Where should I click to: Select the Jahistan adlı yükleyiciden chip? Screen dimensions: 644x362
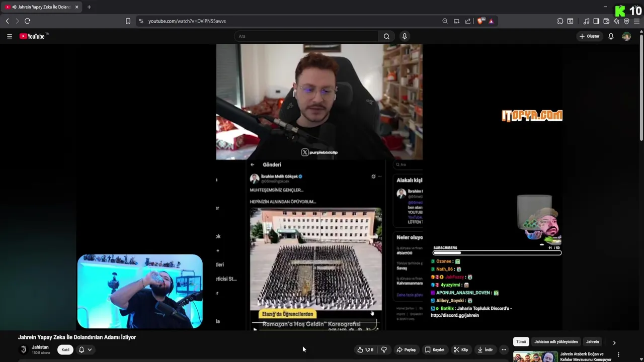[556, 342]
